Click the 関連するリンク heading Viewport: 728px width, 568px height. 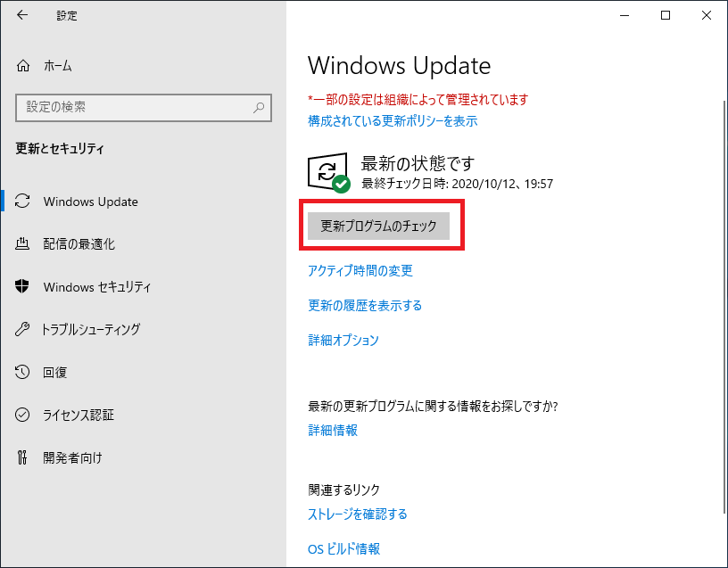point(344,490)
